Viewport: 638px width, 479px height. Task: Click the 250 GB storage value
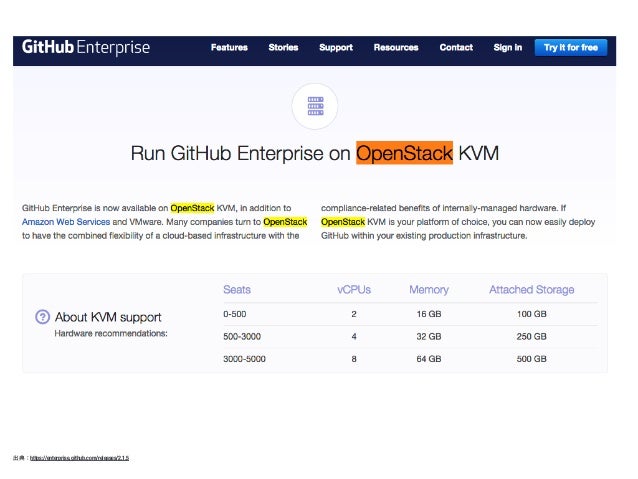531,337
